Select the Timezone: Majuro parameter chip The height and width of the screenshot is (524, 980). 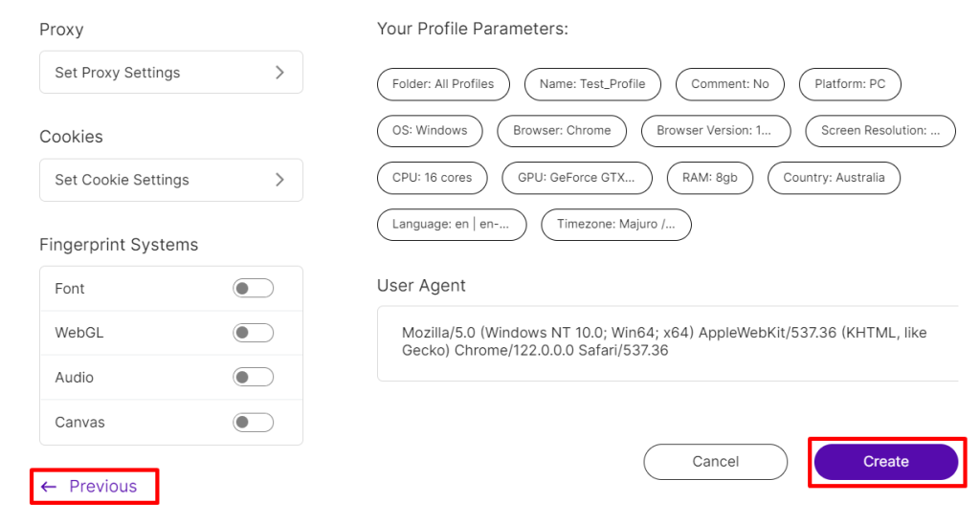click(616, 225)
